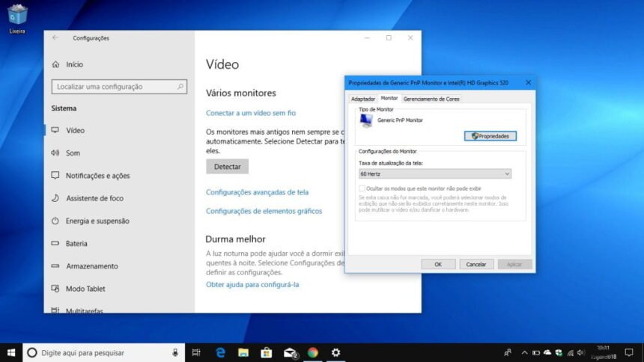Image resolution: width=644 pixels, height=362 pixels.
Task: Click the battery icon in system tray
Action: pos(536,352)
